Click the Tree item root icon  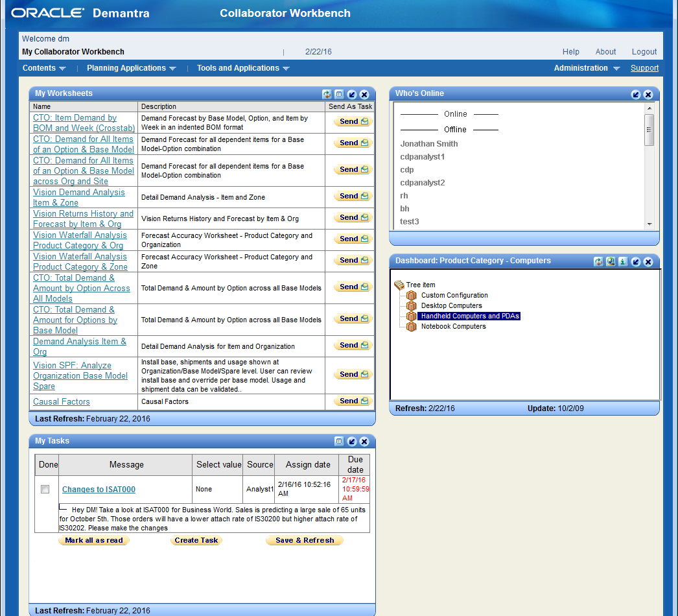(x=399, y=285)
